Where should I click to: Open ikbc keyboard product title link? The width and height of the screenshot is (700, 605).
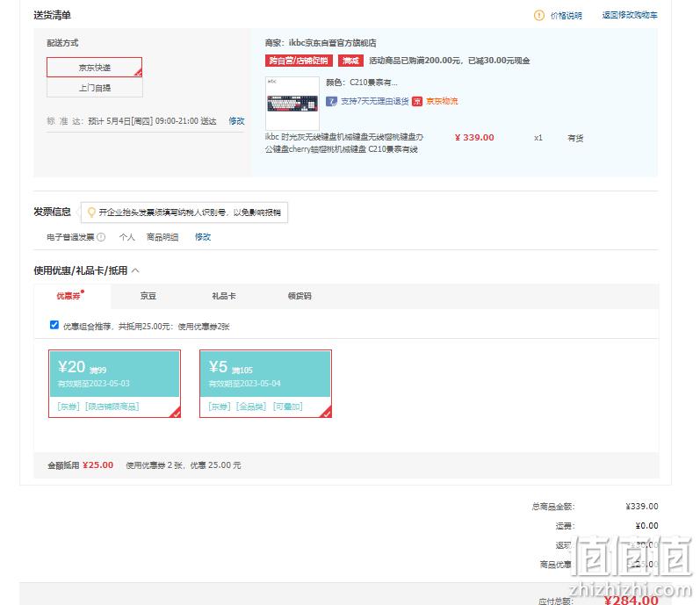point(343,143)
